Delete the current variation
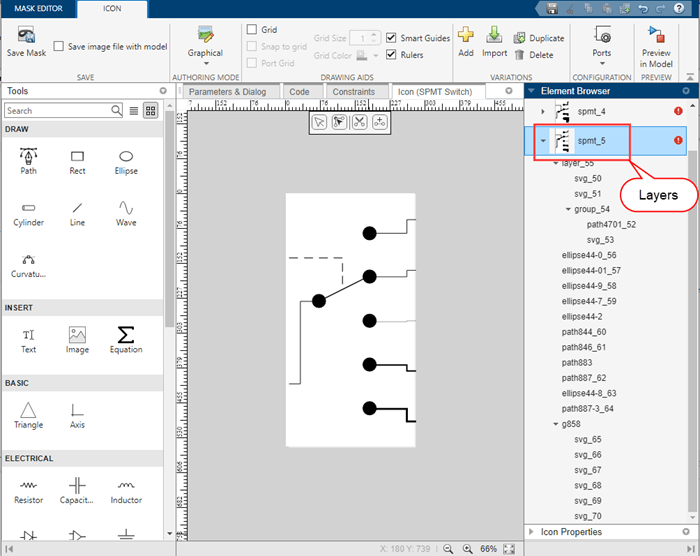The height and width of the screenshot is (556, 700). pyautogui.click(x=534, y=55)
